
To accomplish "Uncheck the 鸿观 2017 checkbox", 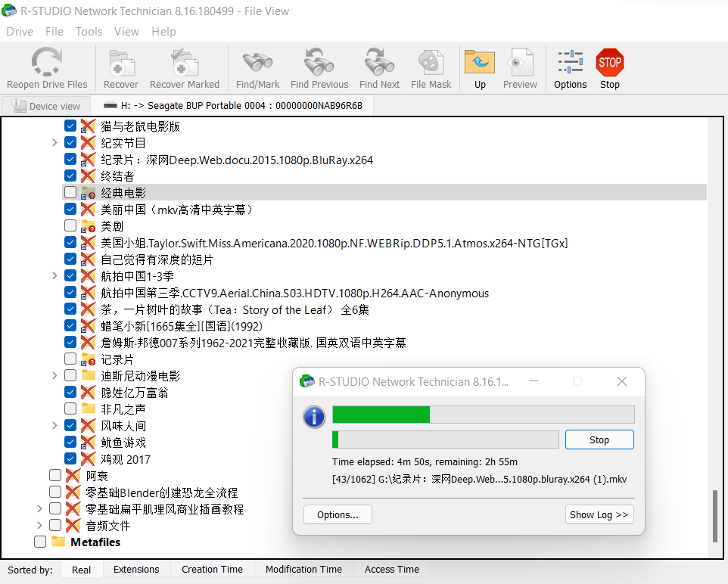I will coord(70,458).
